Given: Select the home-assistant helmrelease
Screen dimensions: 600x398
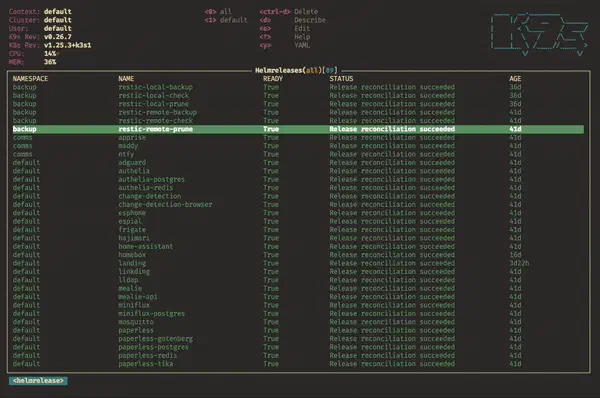Looking at the screenshot, I should pos(298,247).
